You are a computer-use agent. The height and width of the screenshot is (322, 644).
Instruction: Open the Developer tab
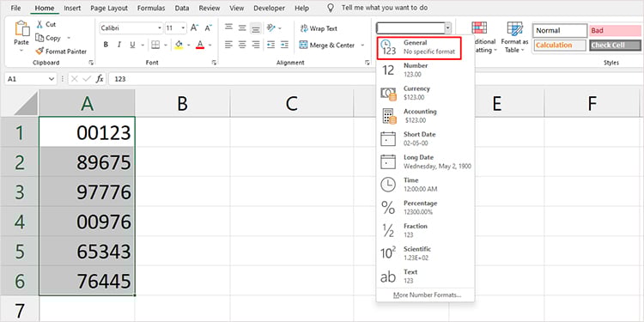pos(269,8)
